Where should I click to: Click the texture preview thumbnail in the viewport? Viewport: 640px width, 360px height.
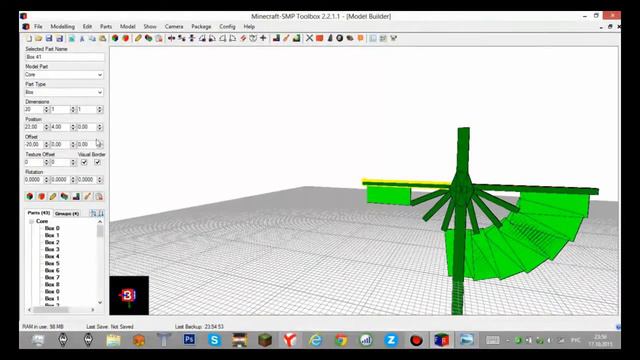pyautogui.click(x=129, y=296)
